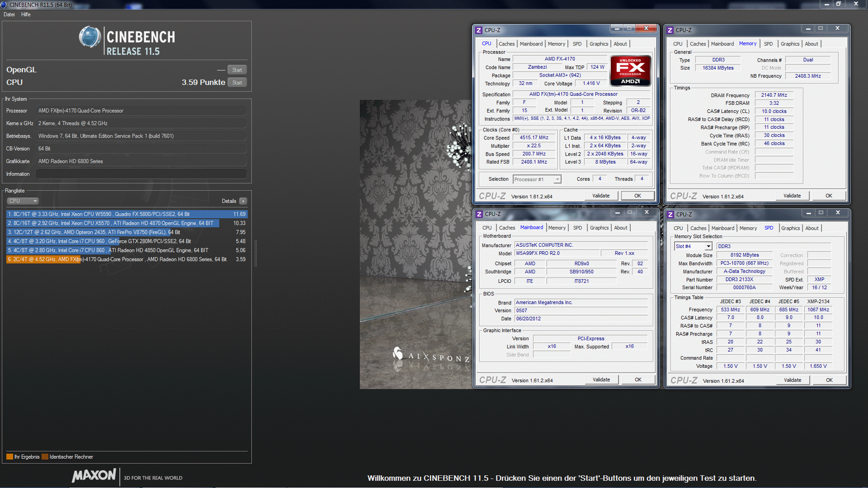Open About tab in CPU window
The image size is (868, 488).
pos(620,44)
